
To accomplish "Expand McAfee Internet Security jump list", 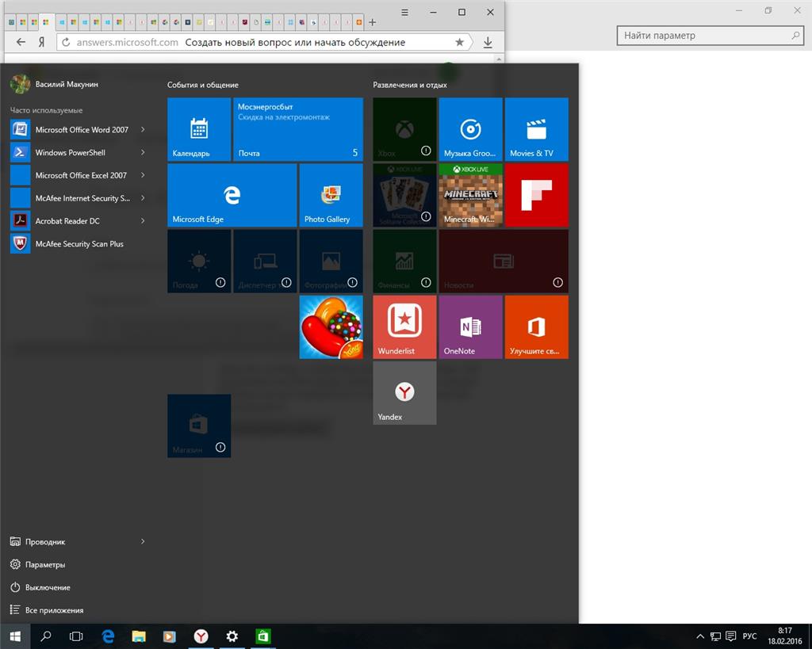I will tap(143, 197).
